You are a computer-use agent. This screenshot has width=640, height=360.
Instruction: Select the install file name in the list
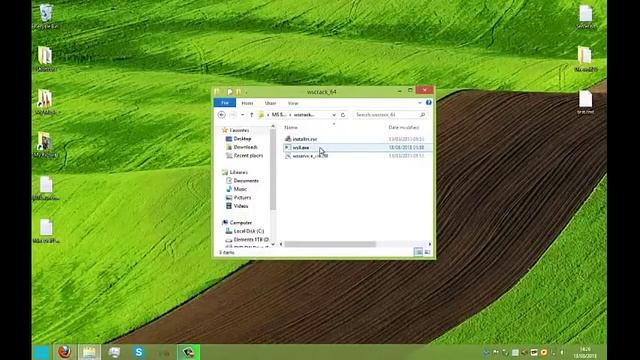pyautogui.click(x=304, y=139)
